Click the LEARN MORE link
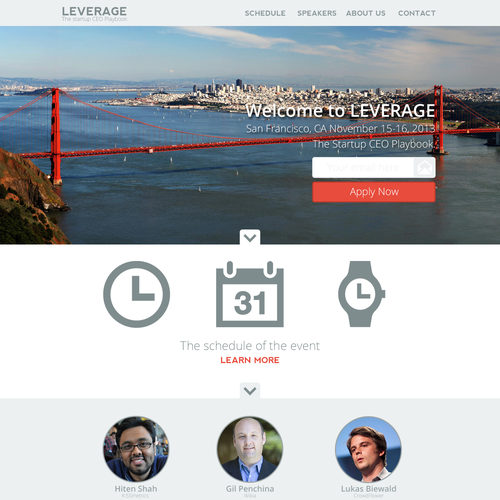Image resolution: width=500 pixels, height=500 pixels. (250, 360)
